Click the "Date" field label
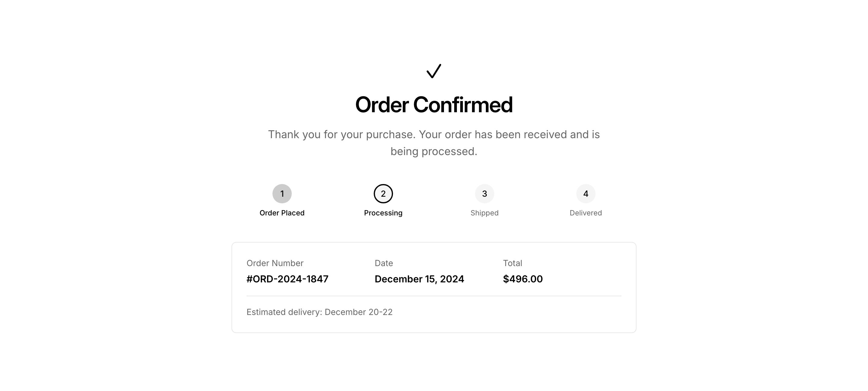The width and height of the screenshot is (868, 391). click(x=384, y=263)
